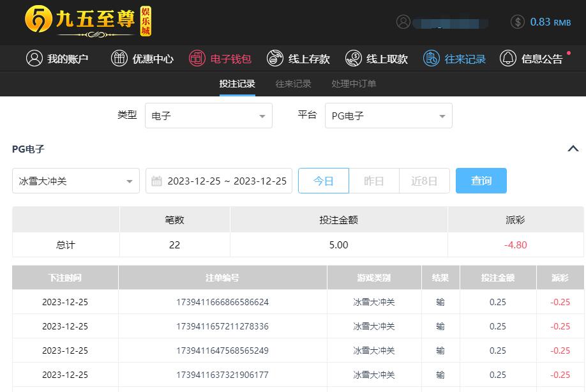Open the 优惠中心 gift icon

pyautogui.click(x=119, y=59)
